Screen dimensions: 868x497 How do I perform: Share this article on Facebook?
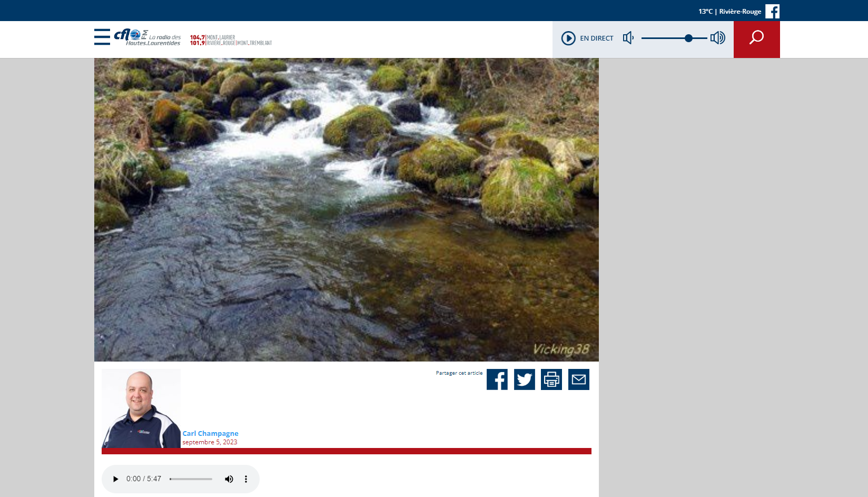[x=497, y=379]
